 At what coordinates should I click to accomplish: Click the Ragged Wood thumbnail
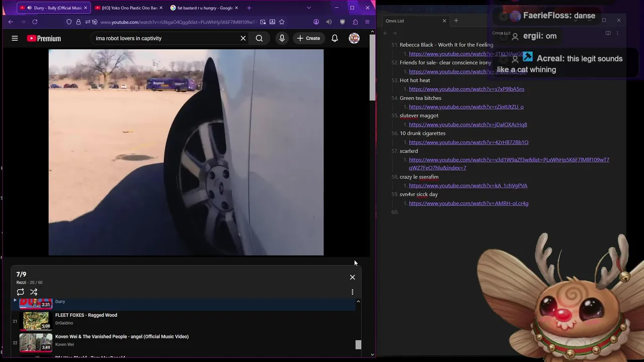[x=36, y=321]
